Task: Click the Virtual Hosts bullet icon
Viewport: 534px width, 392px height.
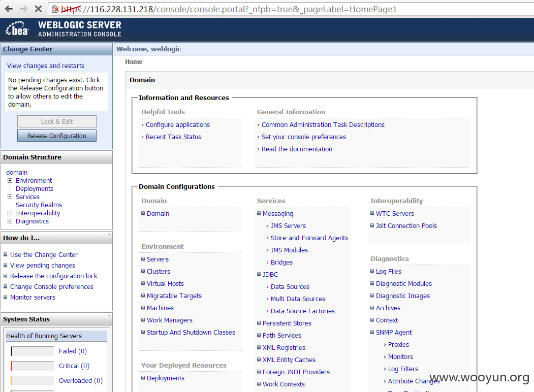Action: pos(143,283)
